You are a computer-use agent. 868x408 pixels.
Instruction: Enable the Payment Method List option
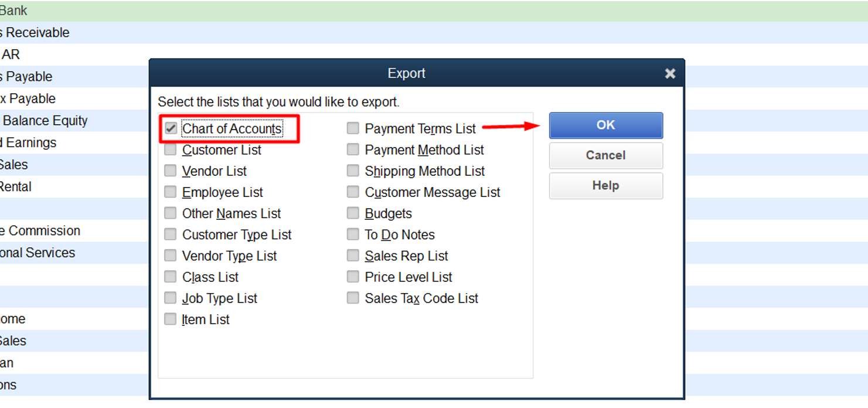click(353, 149)
